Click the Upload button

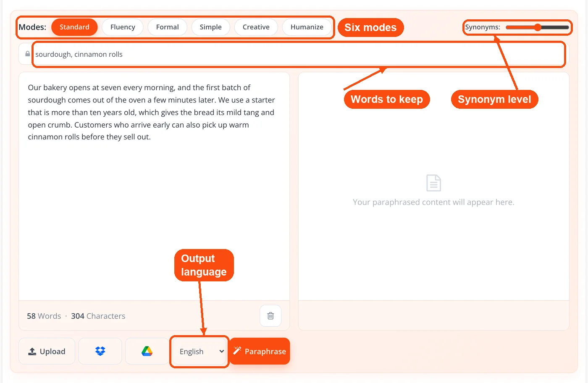(x=47, y=351)
